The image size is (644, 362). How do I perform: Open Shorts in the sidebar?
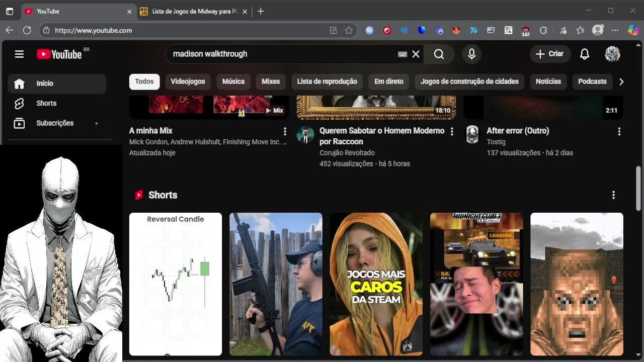pos(57,103)
